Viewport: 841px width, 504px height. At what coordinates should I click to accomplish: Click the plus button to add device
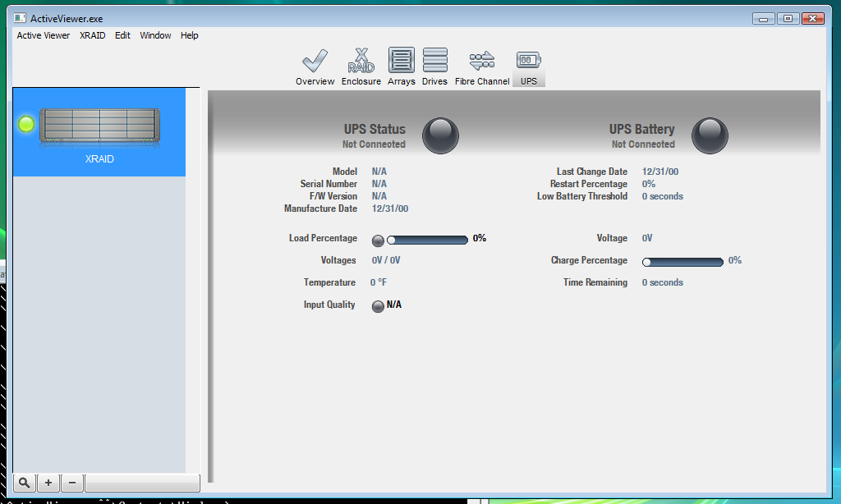[48, 483]
